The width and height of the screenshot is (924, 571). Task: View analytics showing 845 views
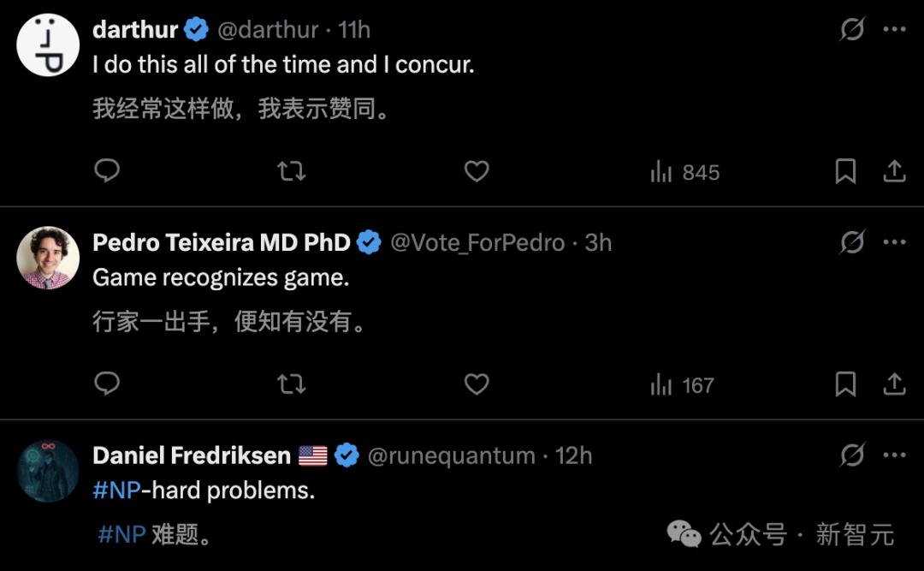click(x=684, y=172)
